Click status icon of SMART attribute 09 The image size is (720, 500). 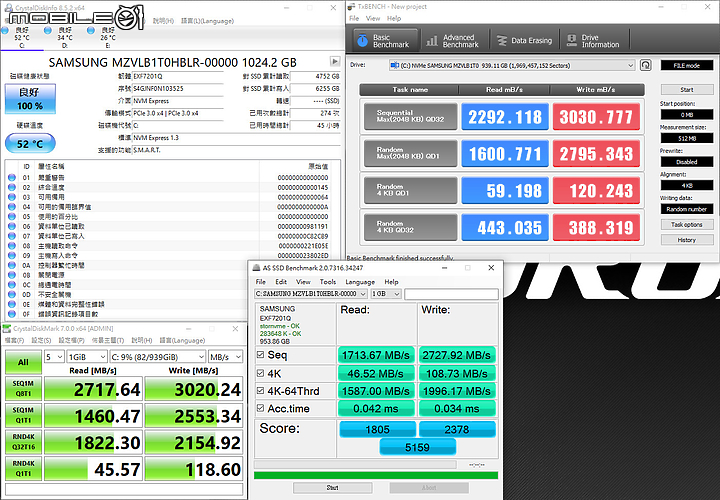point(12,256)
